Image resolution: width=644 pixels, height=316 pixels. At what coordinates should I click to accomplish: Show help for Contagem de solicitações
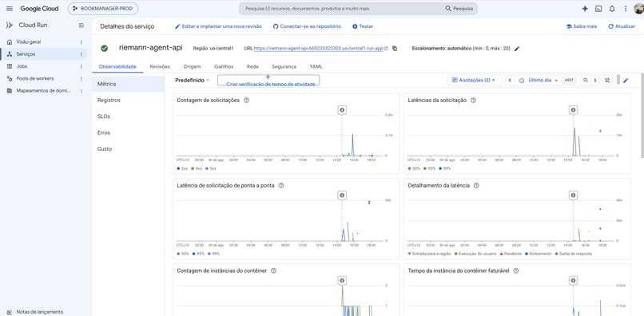click(x=246, y=100)
